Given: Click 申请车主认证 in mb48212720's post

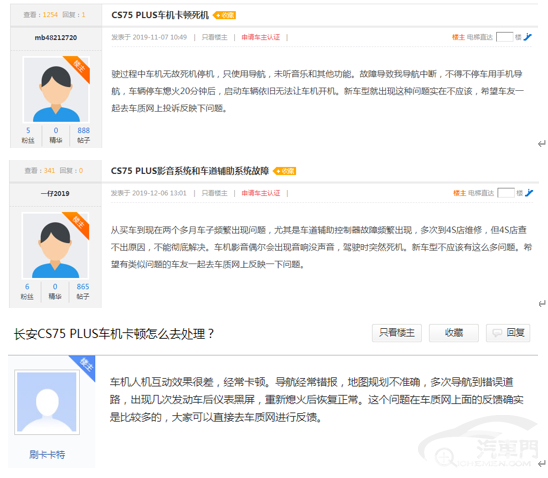Looking at the screenshot, I should [x=260, y=37].
